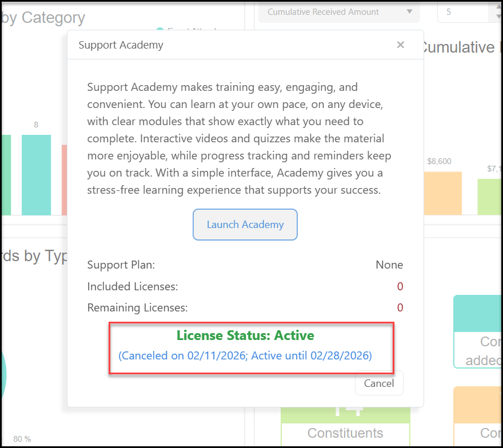Click the Included Licenses label
This screenshot has width=503, height=448.
tap(133, 286)
